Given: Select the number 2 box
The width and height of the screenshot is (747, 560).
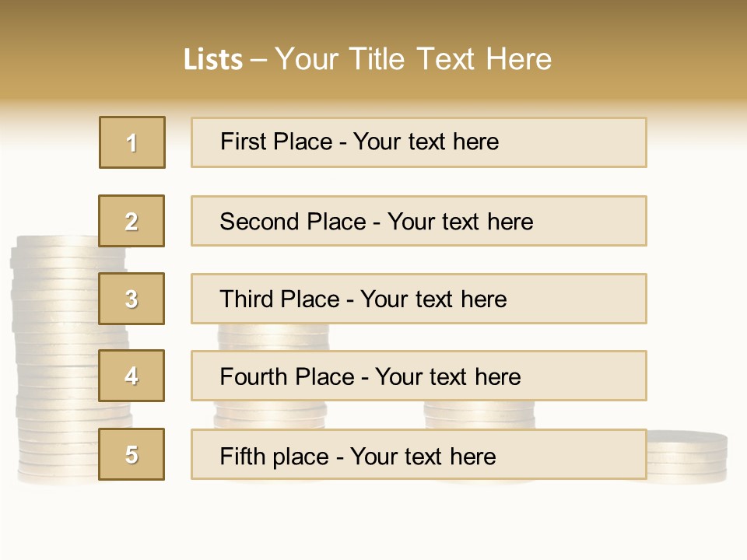Looking at the screenshot, I should point(132,221).
